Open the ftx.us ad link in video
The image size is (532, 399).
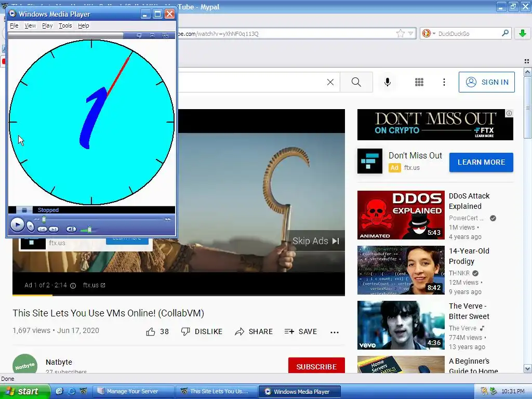(x=94, y=285)
